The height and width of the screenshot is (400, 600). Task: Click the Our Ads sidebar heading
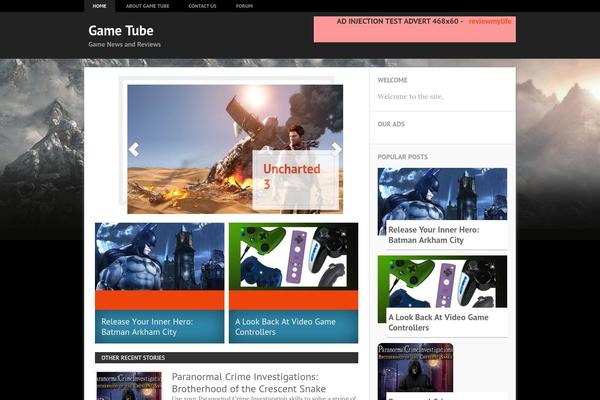point(391,124)
